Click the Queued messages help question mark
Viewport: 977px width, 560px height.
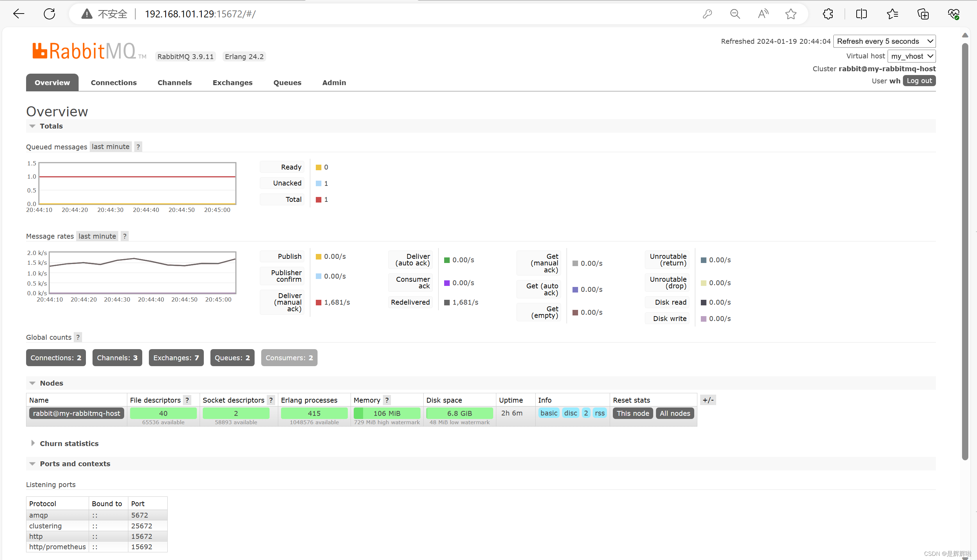[138, 147]
